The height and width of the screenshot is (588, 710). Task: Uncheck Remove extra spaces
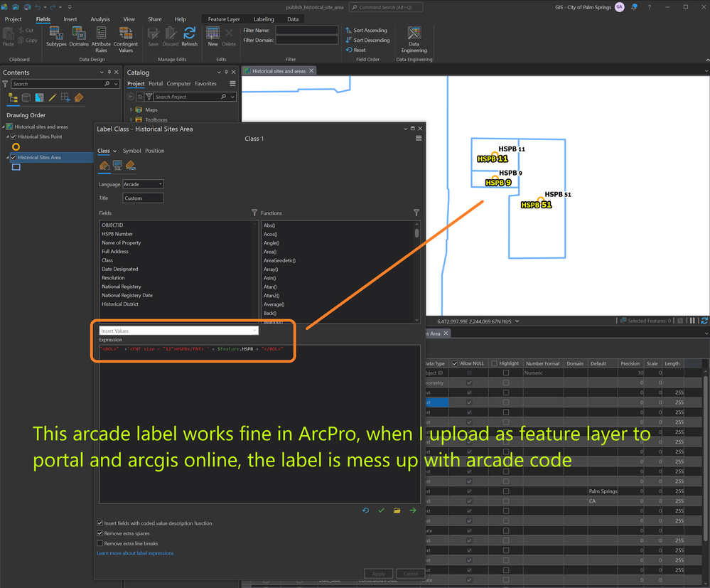click(x=100, y=533)
